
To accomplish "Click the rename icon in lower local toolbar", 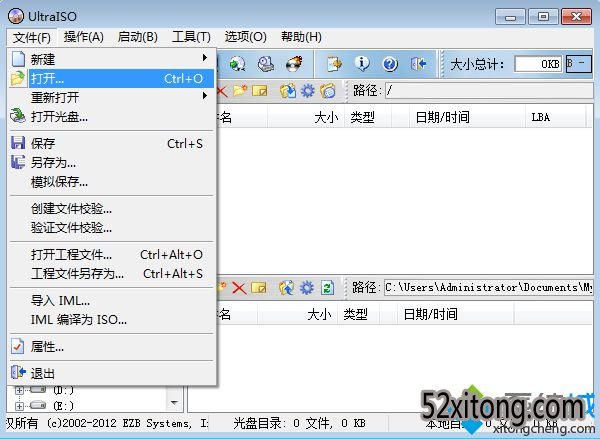I will [259, 288].
